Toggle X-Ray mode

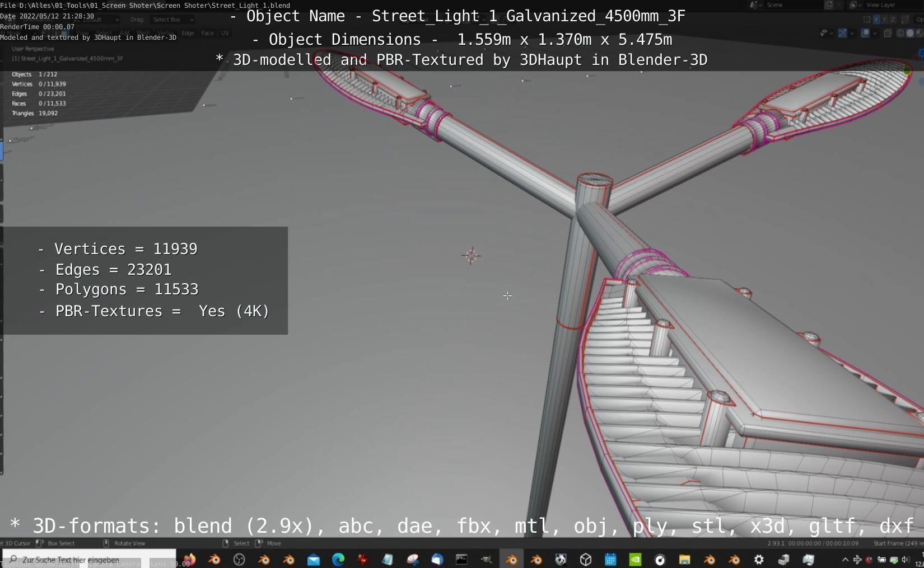(888, 33)
